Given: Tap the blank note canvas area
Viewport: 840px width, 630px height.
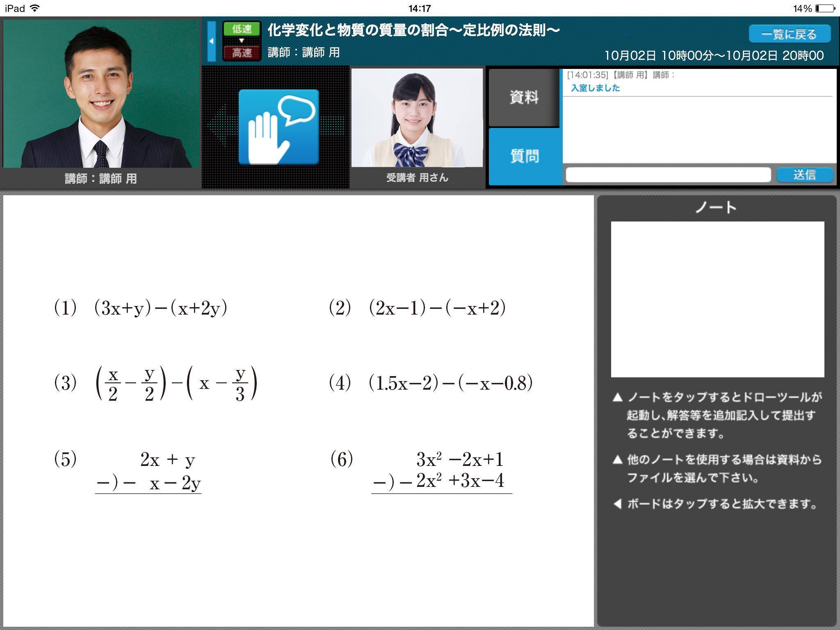Looking at the screenshot, I should pos(717,299).
